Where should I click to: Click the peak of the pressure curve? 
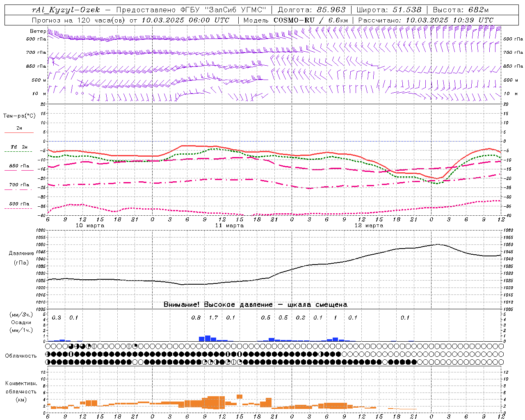[x=437, y=244]
